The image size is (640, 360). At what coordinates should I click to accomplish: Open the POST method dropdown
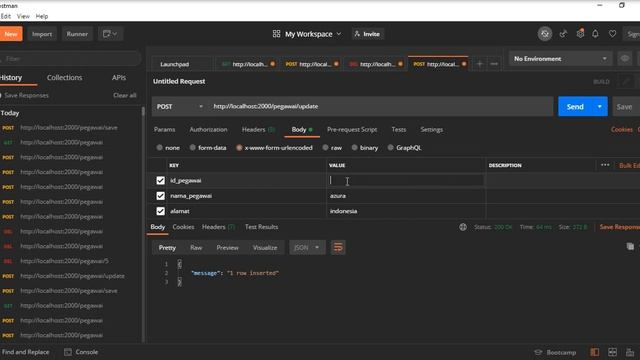180,107
